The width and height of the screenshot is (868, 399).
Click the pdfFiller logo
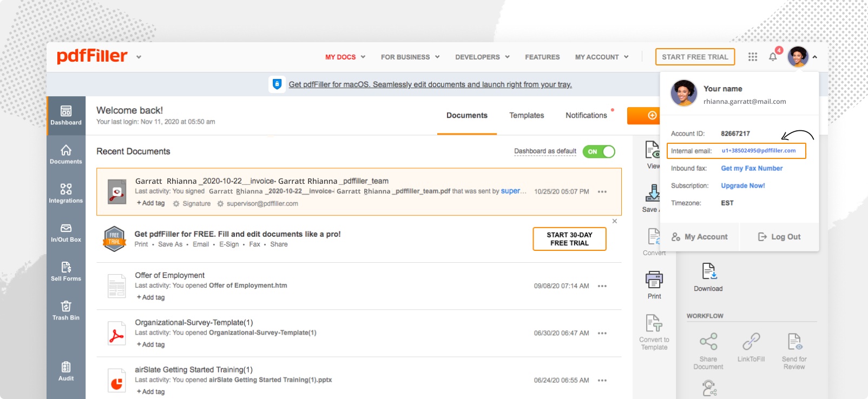92,56
